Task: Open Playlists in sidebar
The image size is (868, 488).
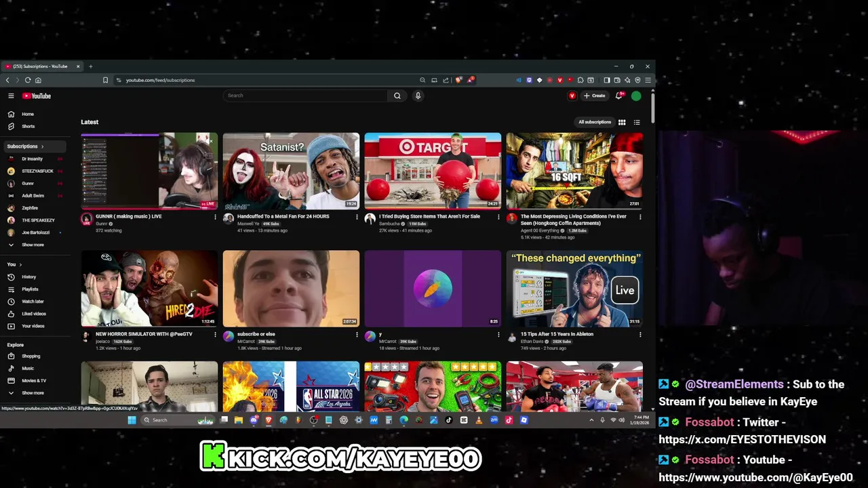Action: (x=34, y=289)
